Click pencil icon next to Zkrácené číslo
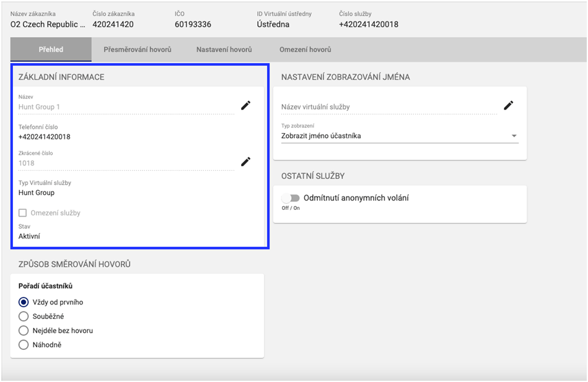 pos(246,162)
